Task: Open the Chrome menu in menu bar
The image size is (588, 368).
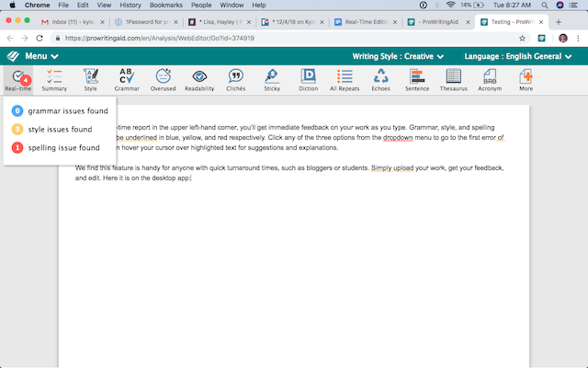Action: (x=37, y=5)
